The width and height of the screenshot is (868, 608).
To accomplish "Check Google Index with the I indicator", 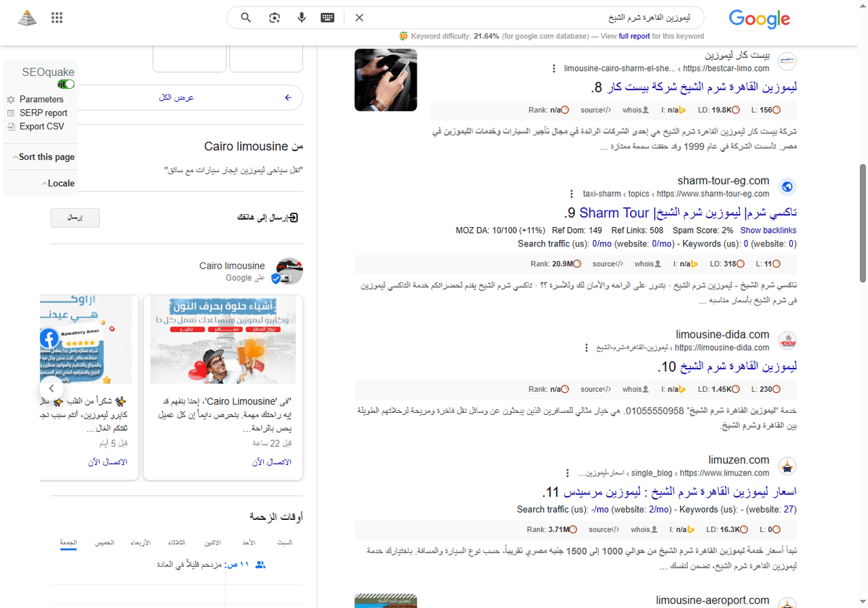I will pos(686,264).
